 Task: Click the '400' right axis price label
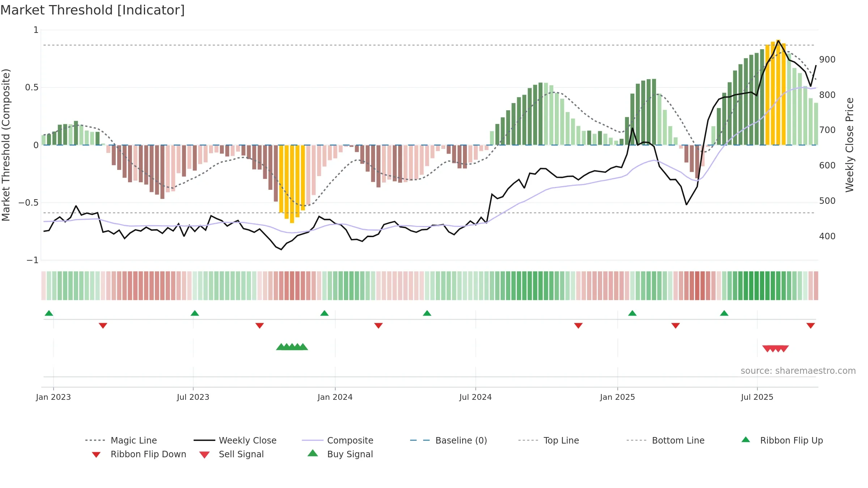(827, 236)
